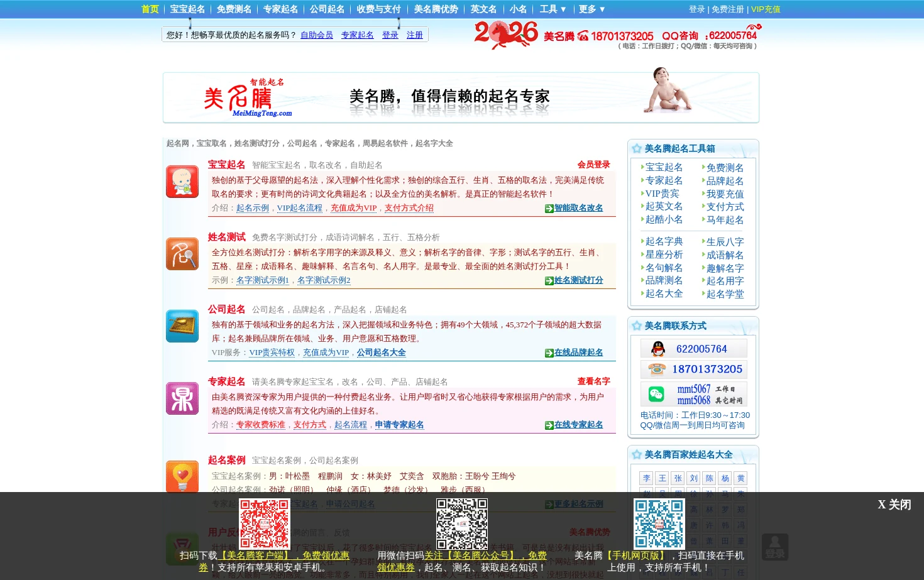
Task: Expand the 更多 dropdown in top nav
Action: pyautogui.click(x=592, y=9)
